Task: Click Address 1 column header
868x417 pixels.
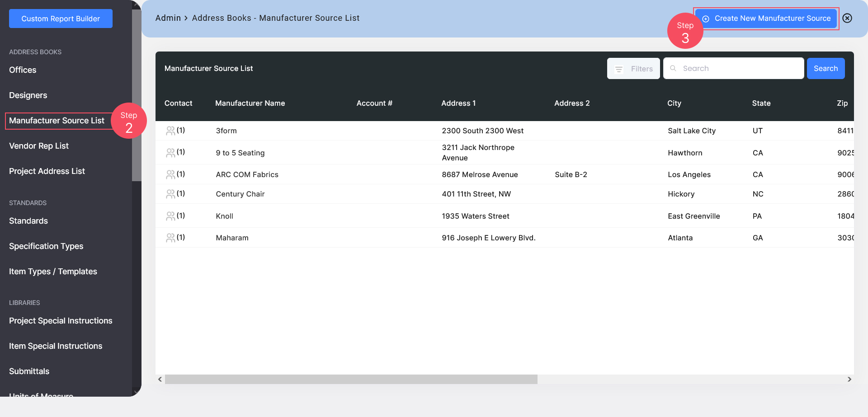Action: pos(458,103)
